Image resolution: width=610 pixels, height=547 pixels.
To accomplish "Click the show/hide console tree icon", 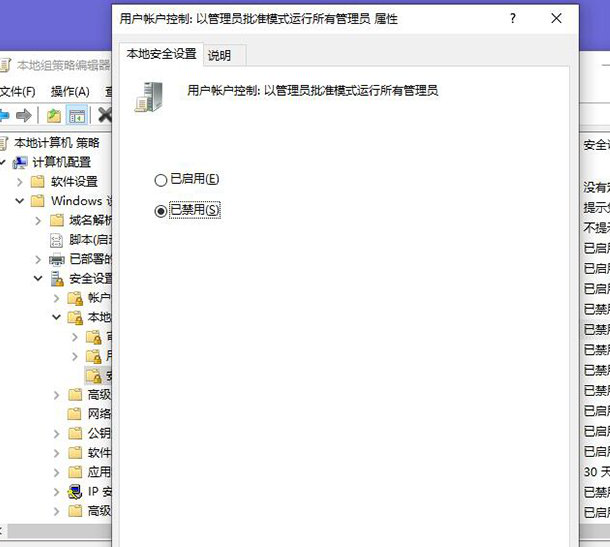I will point(77,115).
